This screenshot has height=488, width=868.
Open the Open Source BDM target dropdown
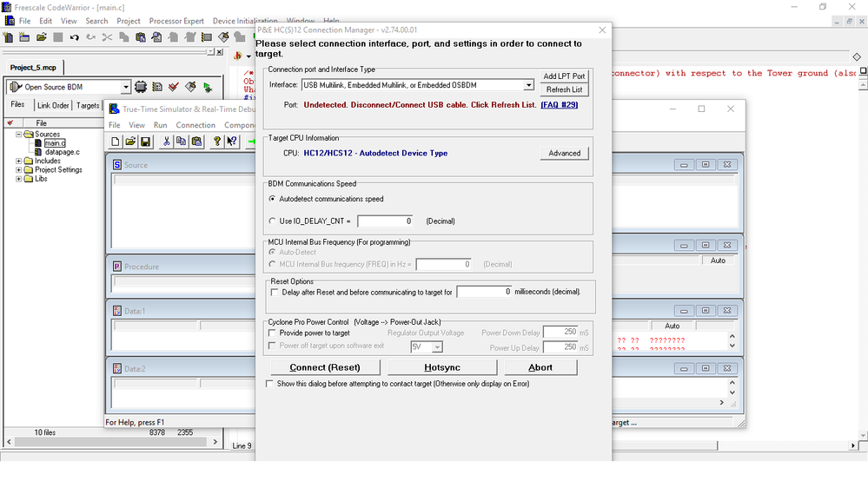(x=126, y=87)
